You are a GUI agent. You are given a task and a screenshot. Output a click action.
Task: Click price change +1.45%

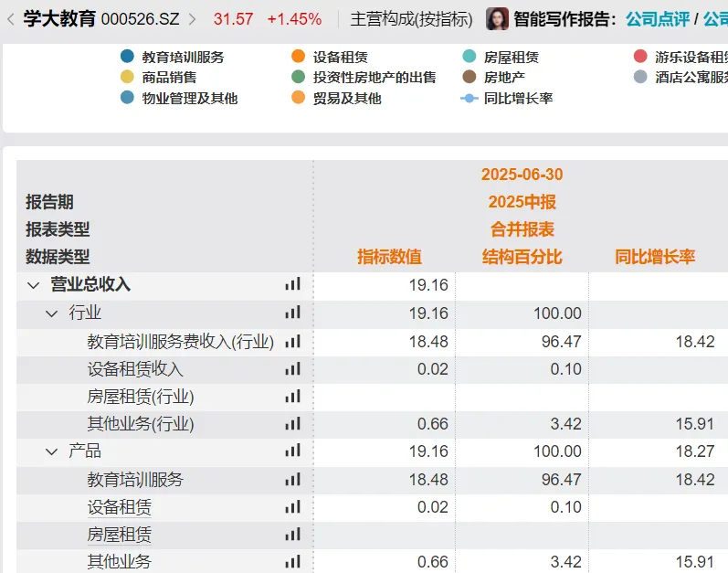click(294, 19)
